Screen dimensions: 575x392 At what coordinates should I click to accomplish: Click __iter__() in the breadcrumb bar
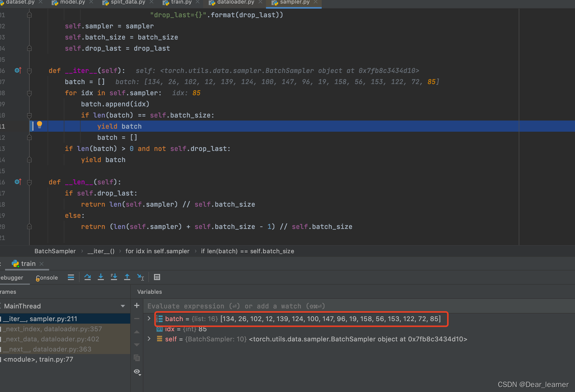click(x=101, y=251)
